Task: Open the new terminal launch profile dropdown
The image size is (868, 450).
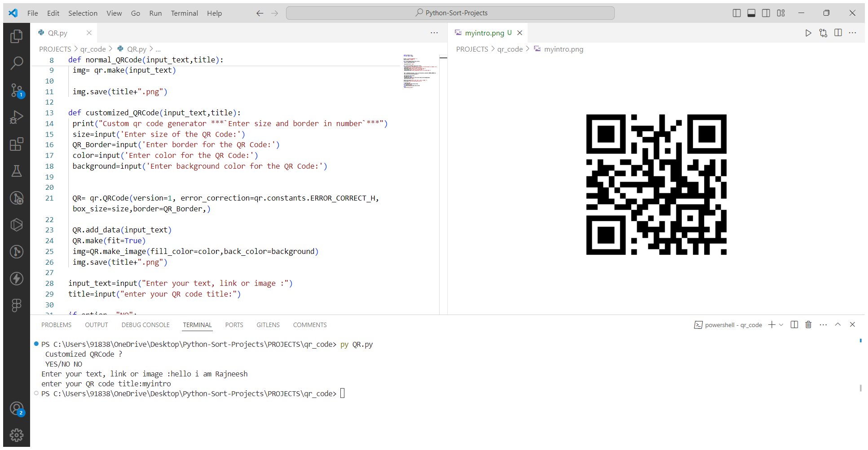Action: click(781, 325)
